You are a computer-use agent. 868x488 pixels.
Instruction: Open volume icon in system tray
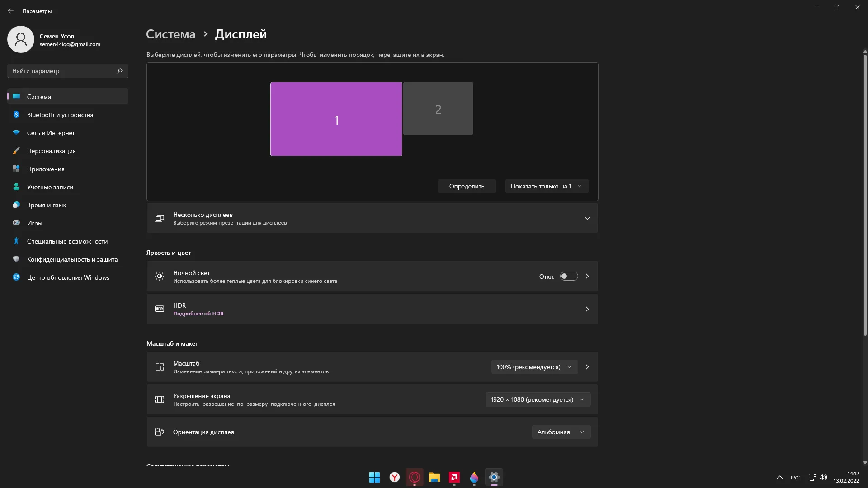[823, 477]
